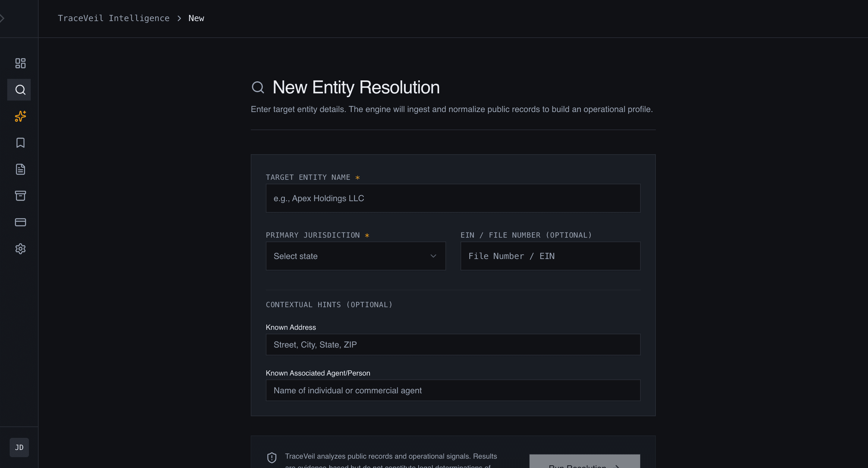The width and height of the screenshot is (868, 468).
Task: Click the New breadcrumb item
Action: tap(196, 18)
